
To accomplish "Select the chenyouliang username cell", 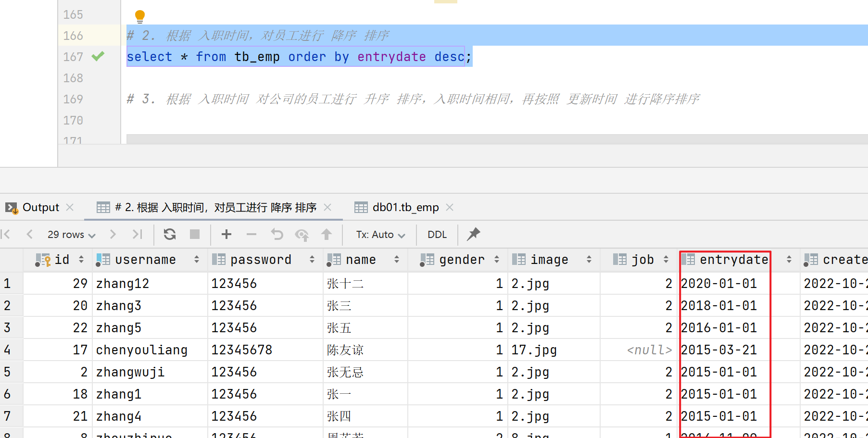I will coord(150,350).
